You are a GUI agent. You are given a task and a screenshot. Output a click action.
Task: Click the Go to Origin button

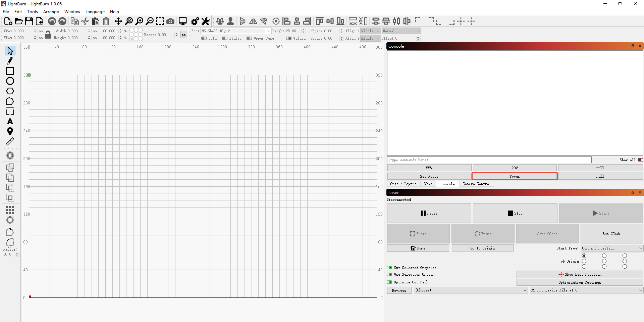tap(483, 248)
